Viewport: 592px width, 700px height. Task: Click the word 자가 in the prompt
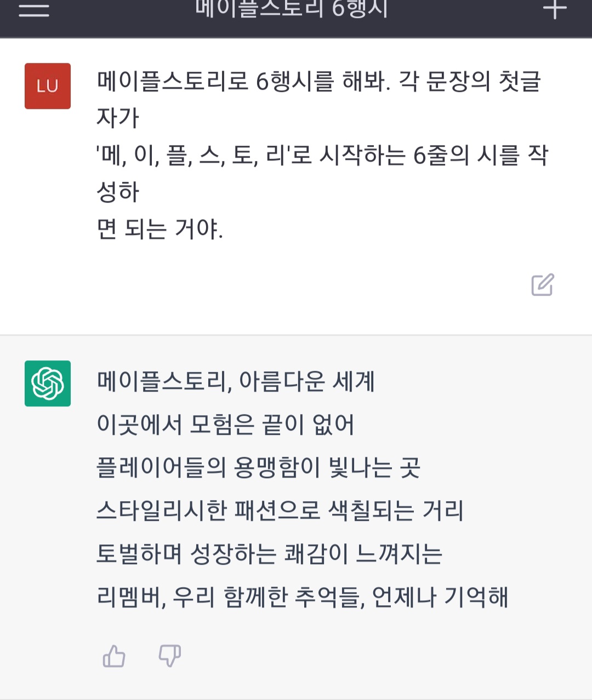tap(118, 118)
